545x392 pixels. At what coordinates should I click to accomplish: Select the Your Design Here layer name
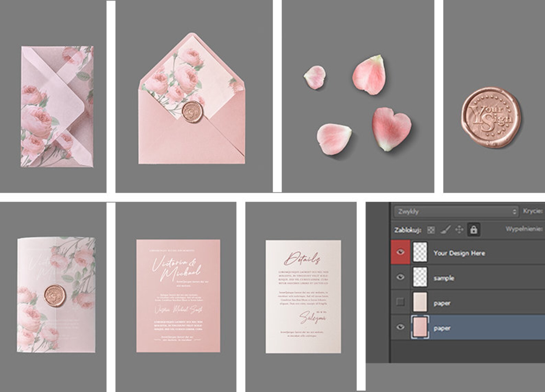point(459,253)
